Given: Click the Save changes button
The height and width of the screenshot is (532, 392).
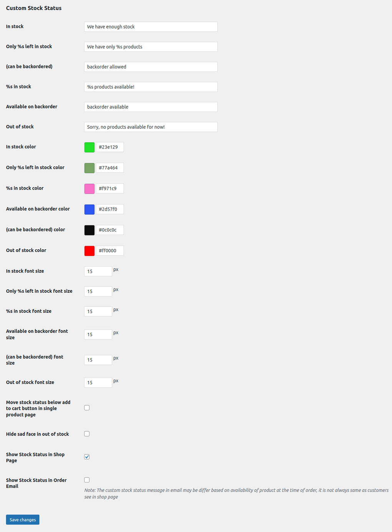Looking at the screenshot, I should point(22,519).
